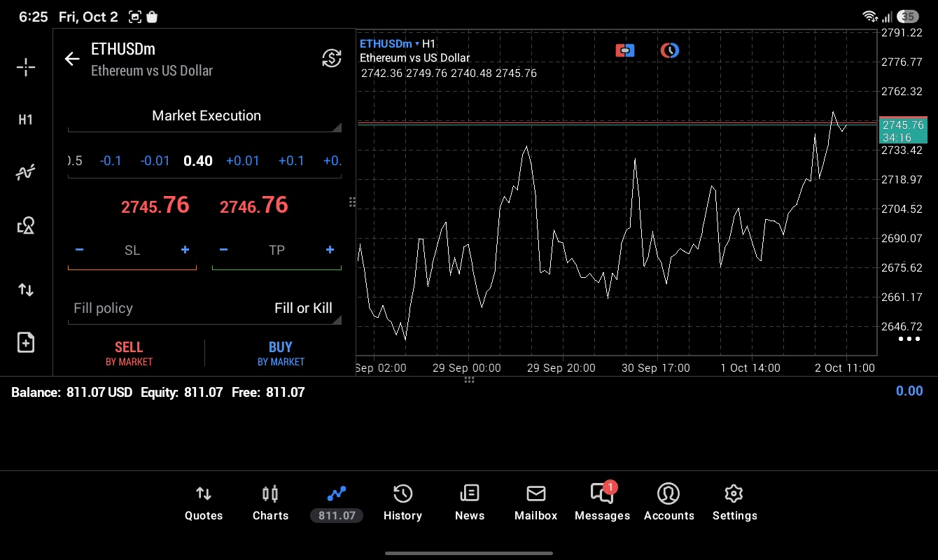Tap the 2745.76 current price label on axis
The height and width of the screenshot is (560, 938).
pos(903,131)
